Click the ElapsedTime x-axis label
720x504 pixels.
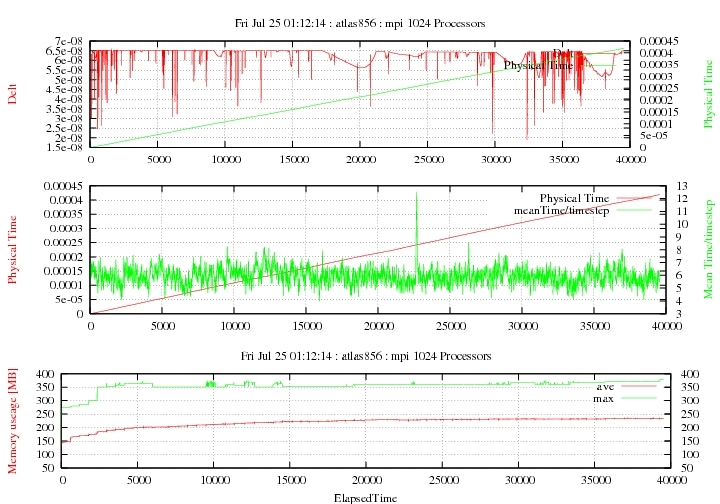click(x=364, y=496)
